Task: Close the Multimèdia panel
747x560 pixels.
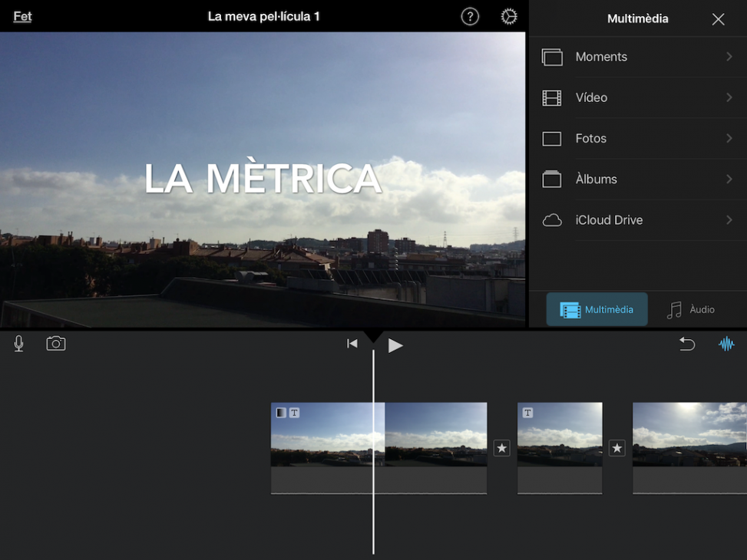Action: pos(718,20)
